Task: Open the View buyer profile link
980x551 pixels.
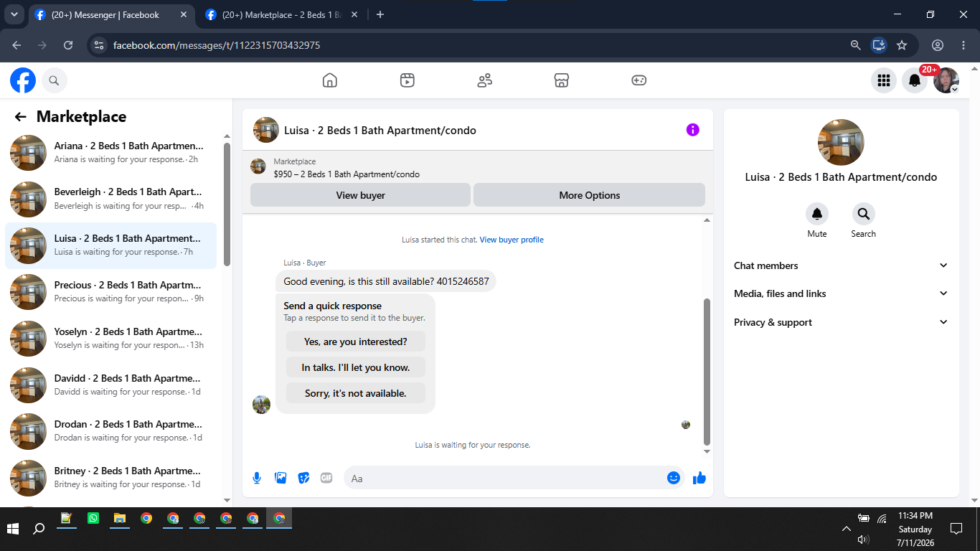Action: 512,240
